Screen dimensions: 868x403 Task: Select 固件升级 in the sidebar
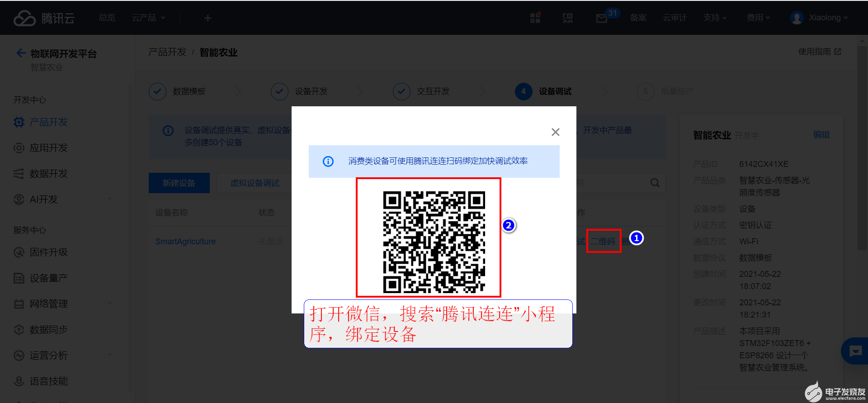[48, 252]
